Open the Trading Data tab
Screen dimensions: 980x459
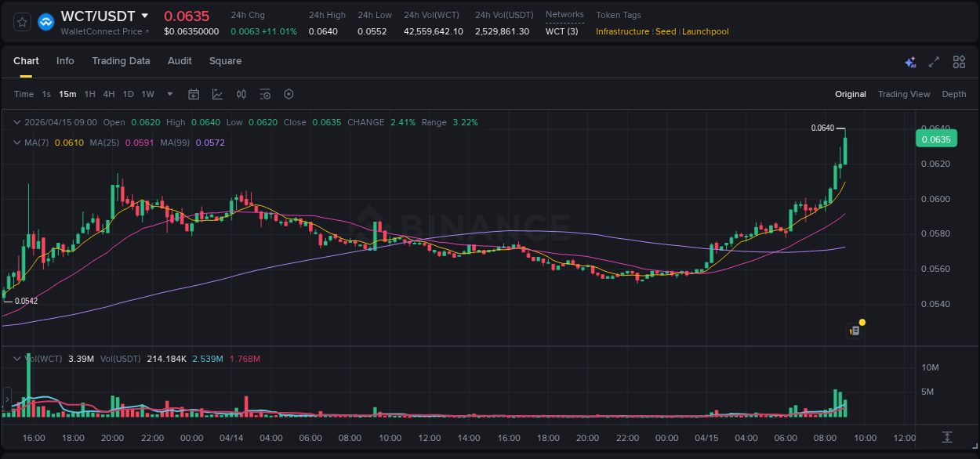tap(121, 61)
